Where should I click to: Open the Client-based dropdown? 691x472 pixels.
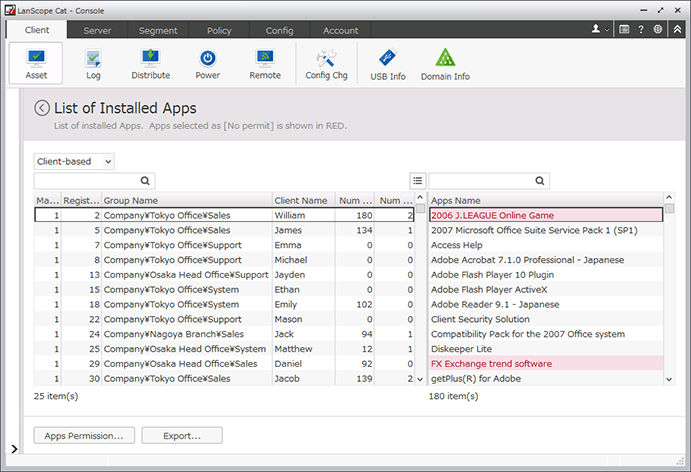coord(74,161)
